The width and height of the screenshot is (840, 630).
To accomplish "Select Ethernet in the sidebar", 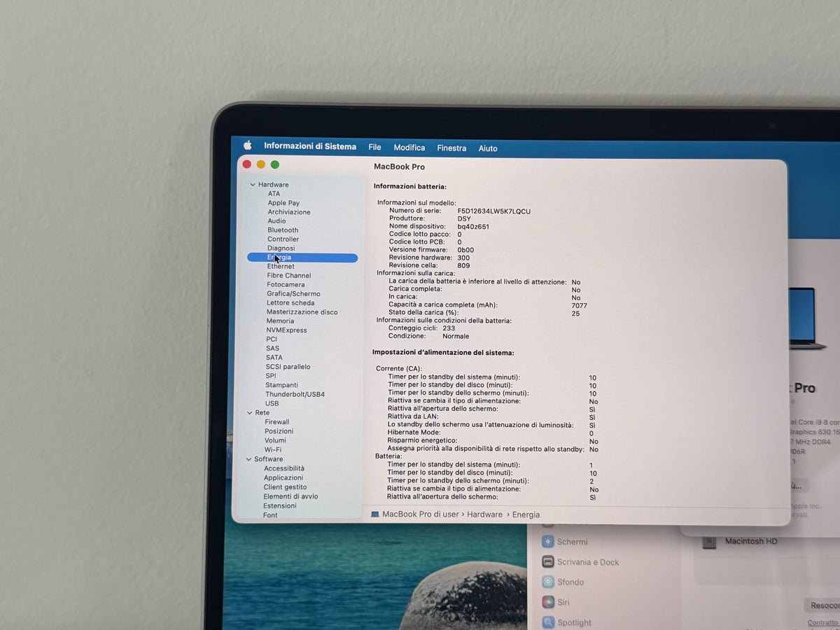I will click(281, 267).
